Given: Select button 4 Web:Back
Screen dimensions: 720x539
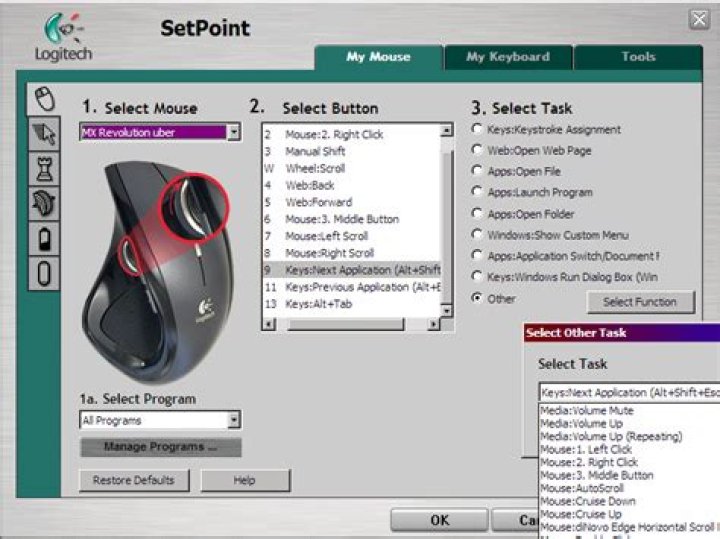Looking at the screenshot, I should [352, 185].
